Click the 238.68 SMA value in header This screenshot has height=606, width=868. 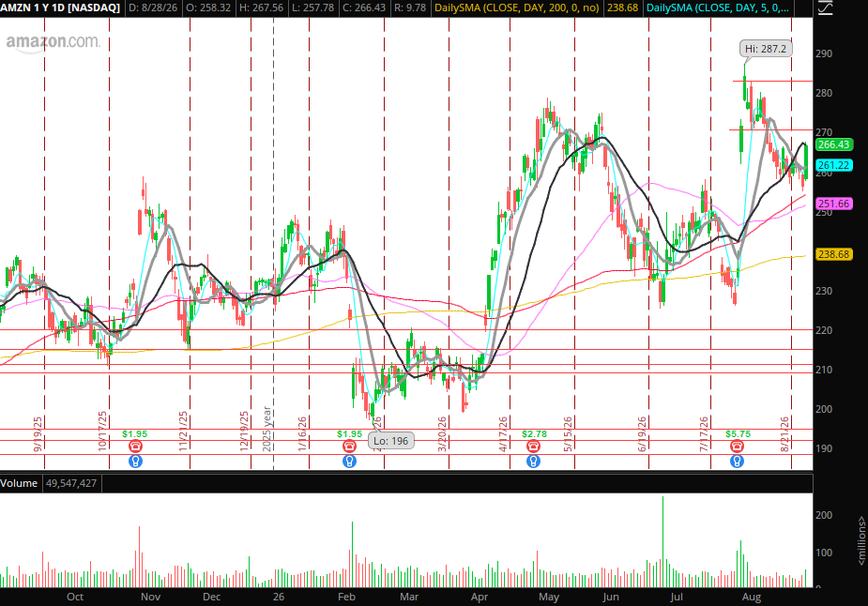(622, 8)
